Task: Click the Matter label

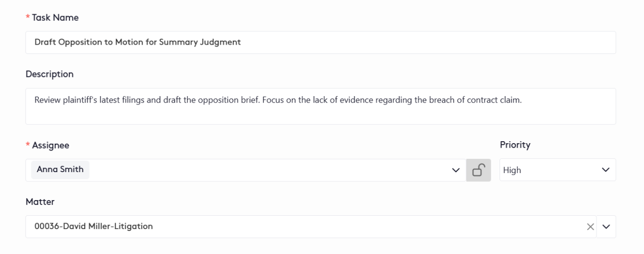Action: tap(40, 202)
